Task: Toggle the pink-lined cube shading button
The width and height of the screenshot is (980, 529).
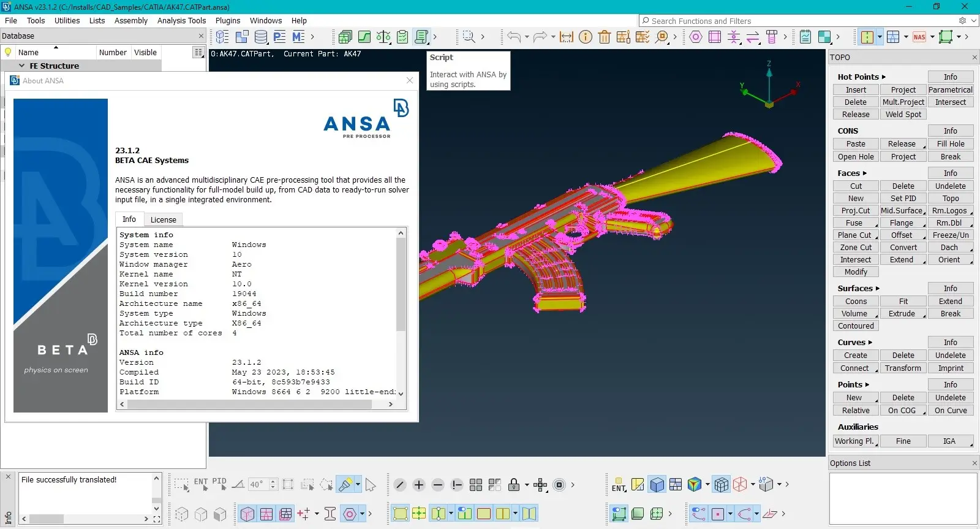Action: (x=247, y=514)
